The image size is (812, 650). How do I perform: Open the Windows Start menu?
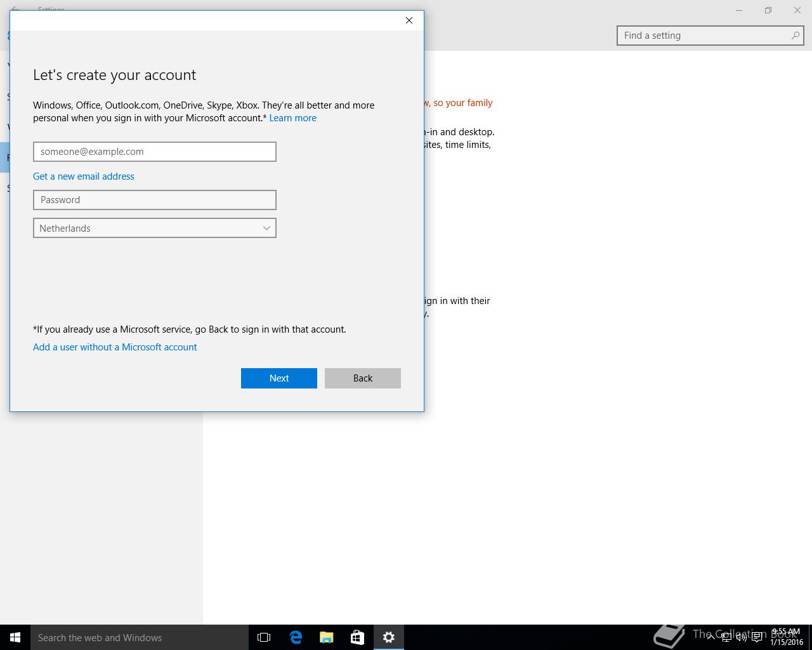click(15, 637)
